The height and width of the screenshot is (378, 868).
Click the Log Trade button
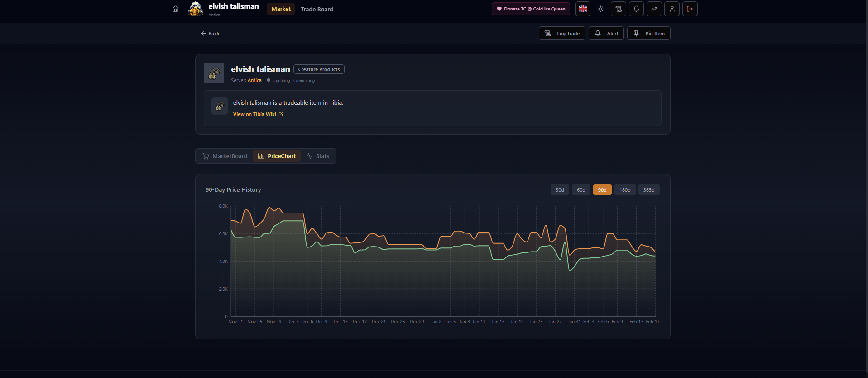coord(562,33)
